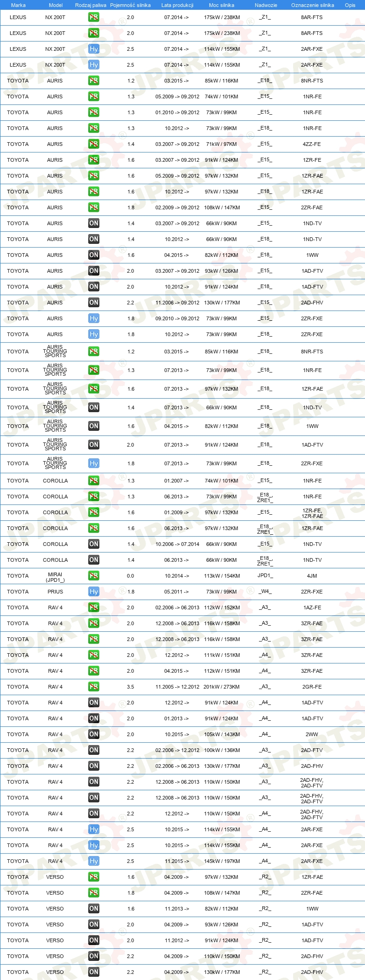The width and height of the screenshot is (365, 980).
Task: Click petrol icon for Corolla 1.6 from 01.2009
Action: [94, 512]
